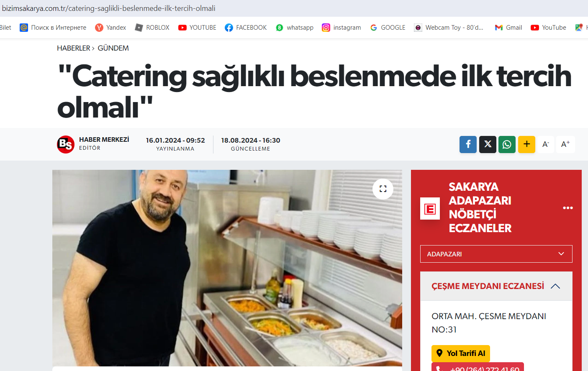Click the article photo of catering buffet
Image resolution: width=588 pixels, height=371 pixels.
click(x=227, y=268)
